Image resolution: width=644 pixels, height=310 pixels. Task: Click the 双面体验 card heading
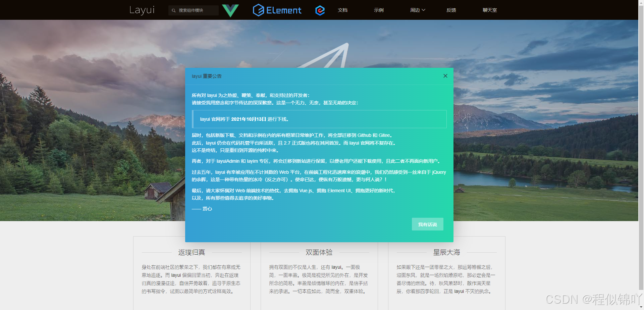pos(319,252)
